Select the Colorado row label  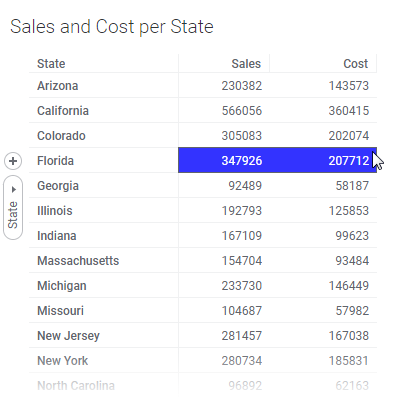coord(61,136)
